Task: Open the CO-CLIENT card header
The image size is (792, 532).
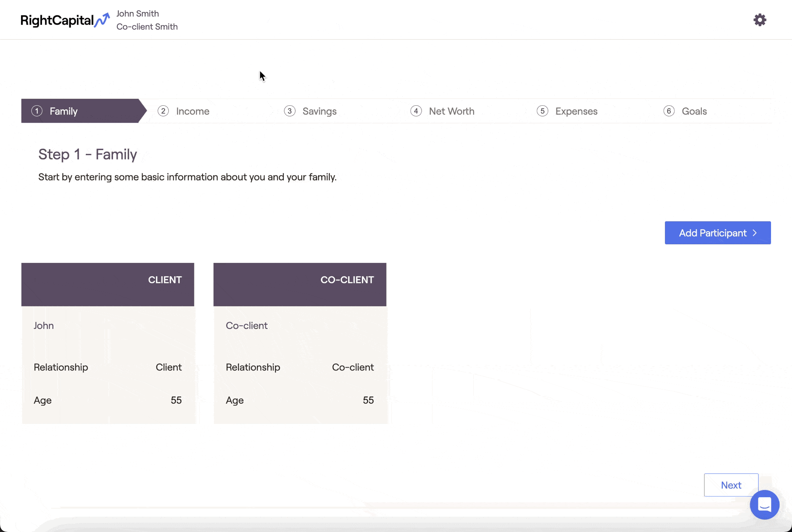Action: [300, 284]
